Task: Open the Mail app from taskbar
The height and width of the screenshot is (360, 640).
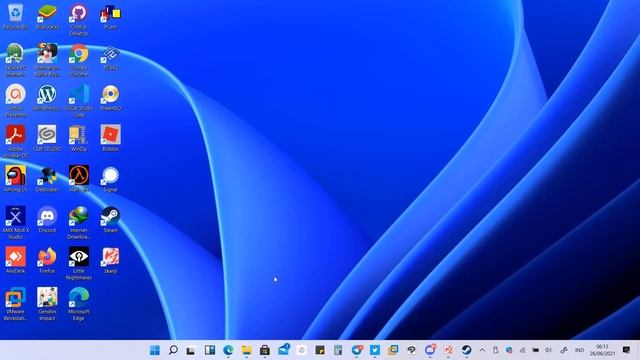Action: point(283,350)
